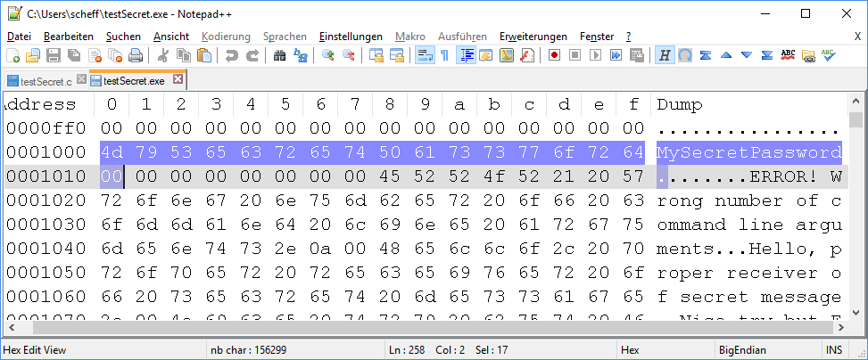868x360 pixels.
Task: Open the Einstellungen menu
Action: 351,37
